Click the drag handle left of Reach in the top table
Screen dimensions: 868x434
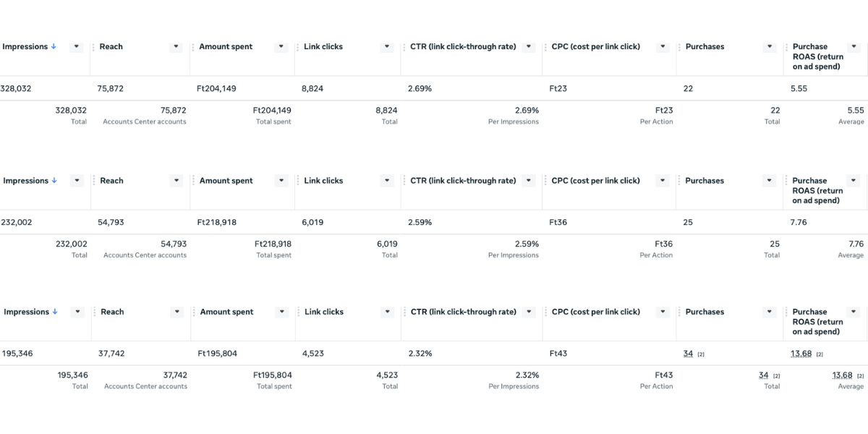[93, 47]
